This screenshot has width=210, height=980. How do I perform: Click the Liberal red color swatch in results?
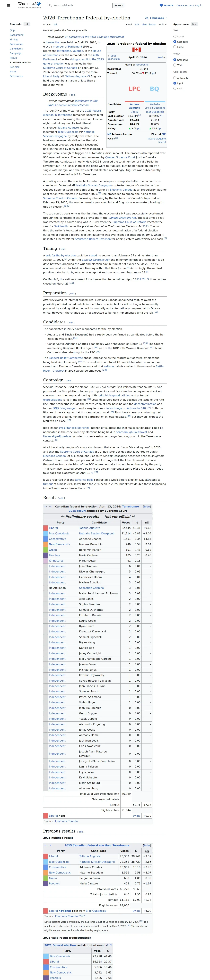coord(45,528)
